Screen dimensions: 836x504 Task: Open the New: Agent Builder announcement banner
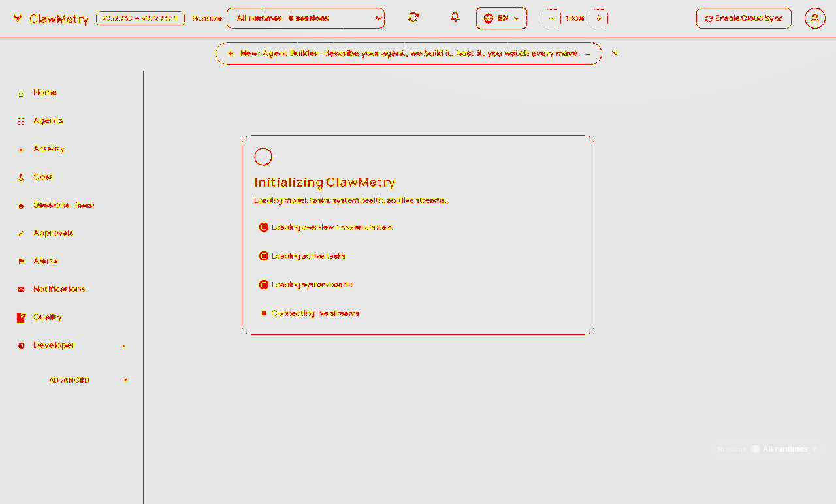coord(409,54)
